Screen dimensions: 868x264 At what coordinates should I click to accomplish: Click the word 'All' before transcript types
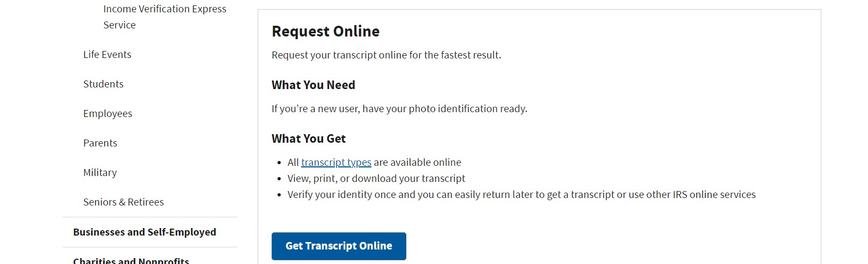tap(293, 163)
